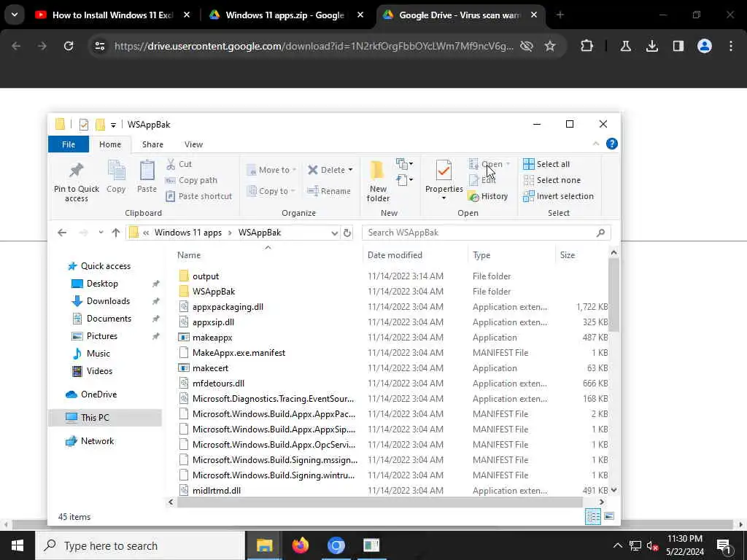This screenshot has width=747, height=560.
Task: Click Windows 11 apps breadcrumb
Action: [188, 233]
